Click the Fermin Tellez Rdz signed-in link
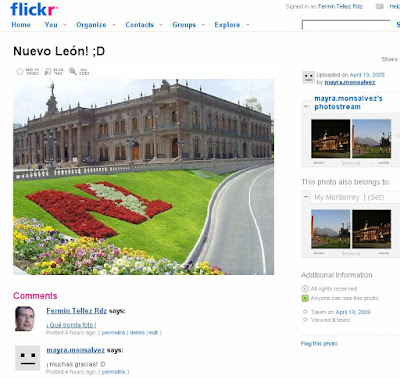The width and height of the screenshot is (400, 379). (340, 6)
